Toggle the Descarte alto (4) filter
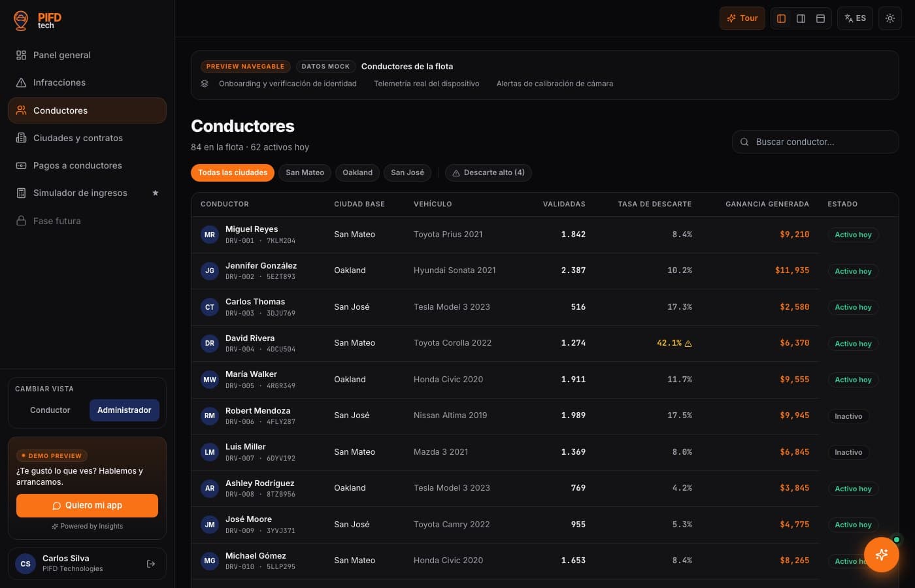 [488, 172]
